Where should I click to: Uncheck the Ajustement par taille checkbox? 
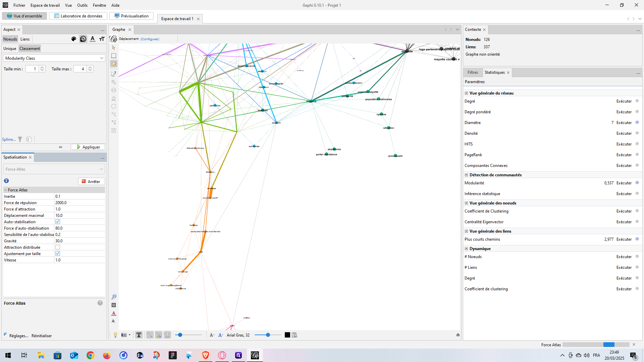[58, 253]
